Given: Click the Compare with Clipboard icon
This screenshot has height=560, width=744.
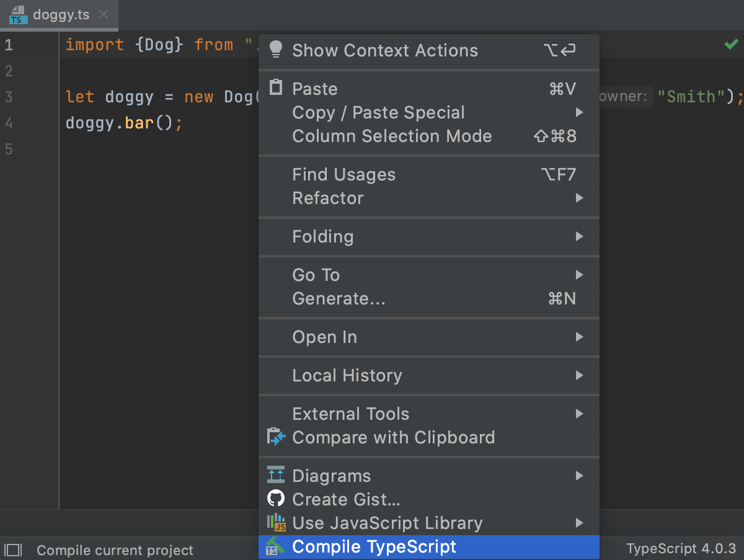Looking at the screenshot, I should 276,437.
